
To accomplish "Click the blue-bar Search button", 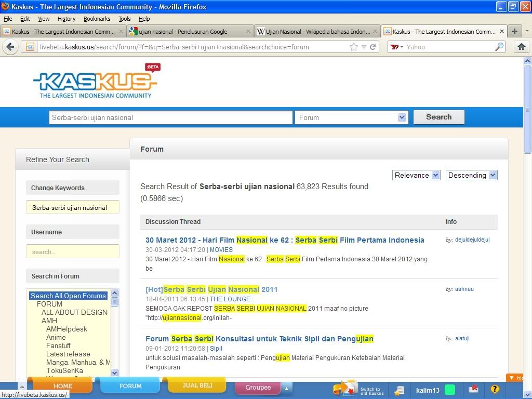I will 438,117.
